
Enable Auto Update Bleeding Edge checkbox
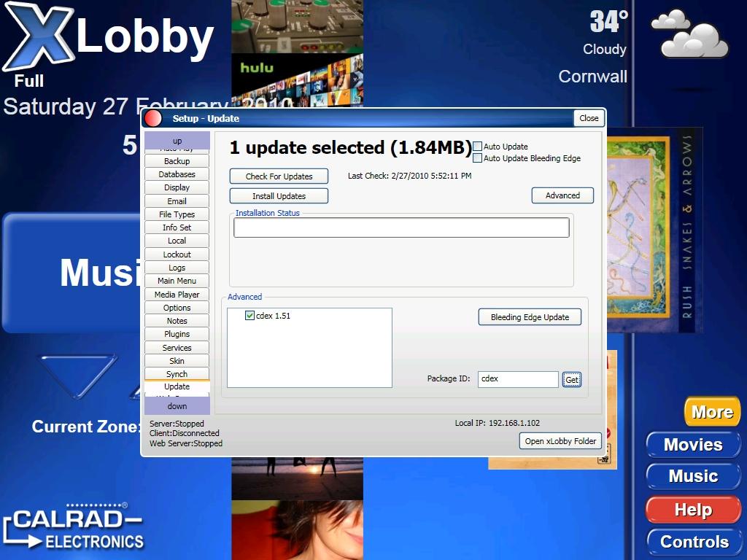[x=477, y=158]
